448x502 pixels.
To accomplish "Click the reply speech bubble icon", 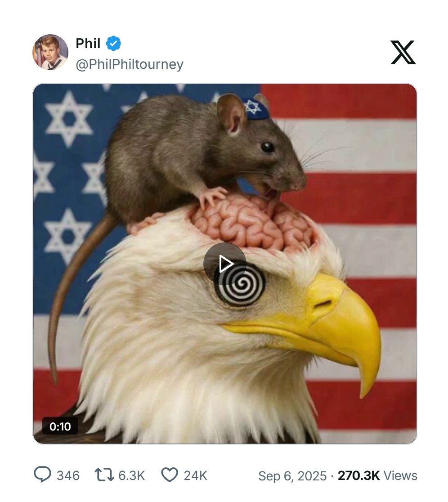I will pos(43,475).
